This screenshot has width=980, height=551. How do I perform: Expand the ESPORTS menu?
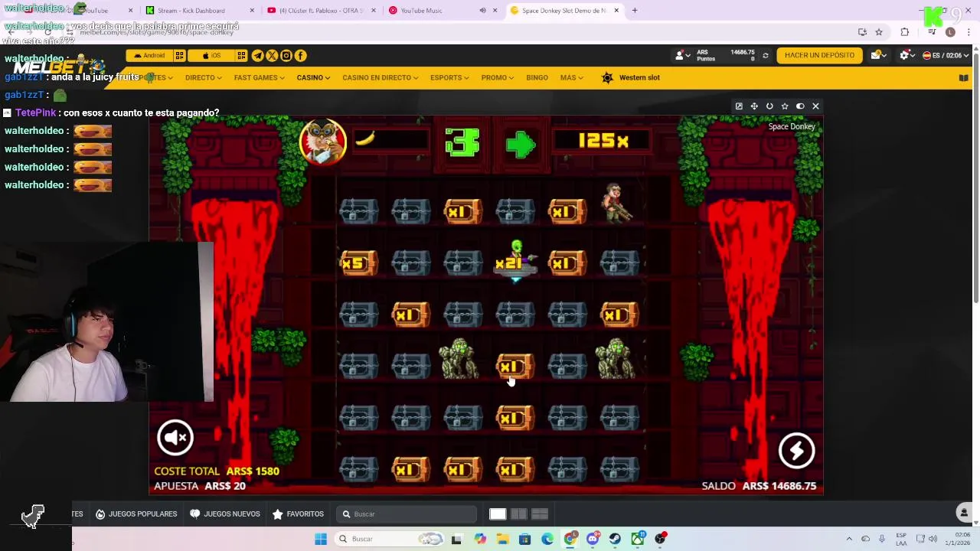(x=449, y=77)
